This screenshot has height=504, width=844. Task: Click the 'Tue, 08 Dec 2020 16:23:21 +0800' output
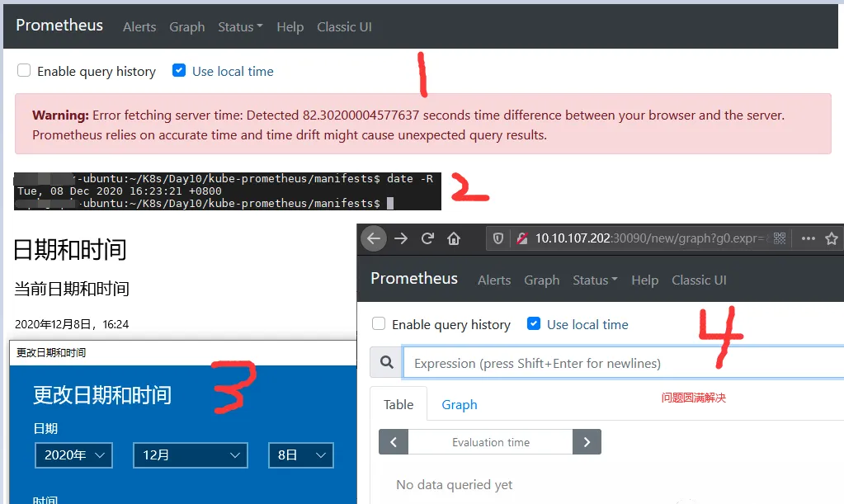click(119, 191)
